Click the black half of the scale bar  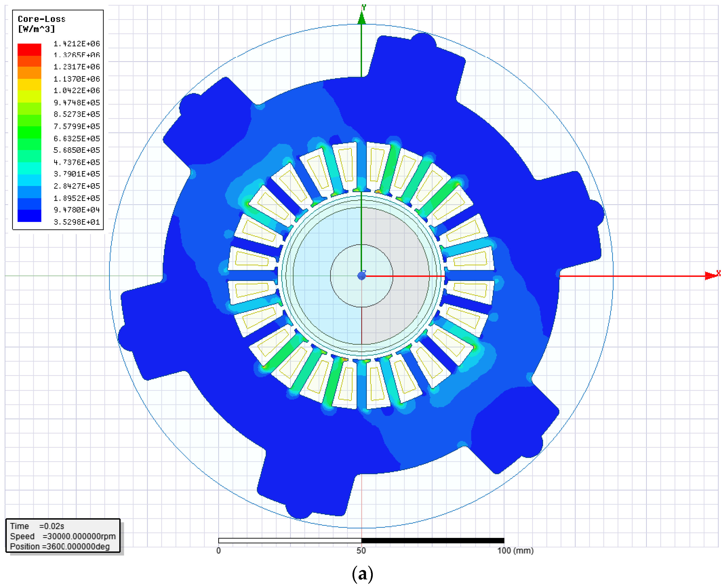tap(433, 541)
